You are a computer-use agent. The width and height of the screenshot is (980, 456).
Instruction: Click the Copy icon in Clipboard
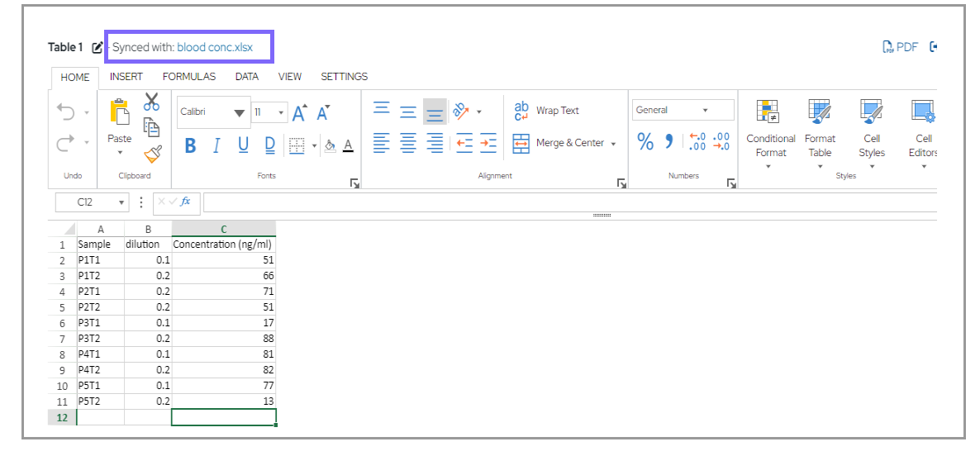point(151,127)
